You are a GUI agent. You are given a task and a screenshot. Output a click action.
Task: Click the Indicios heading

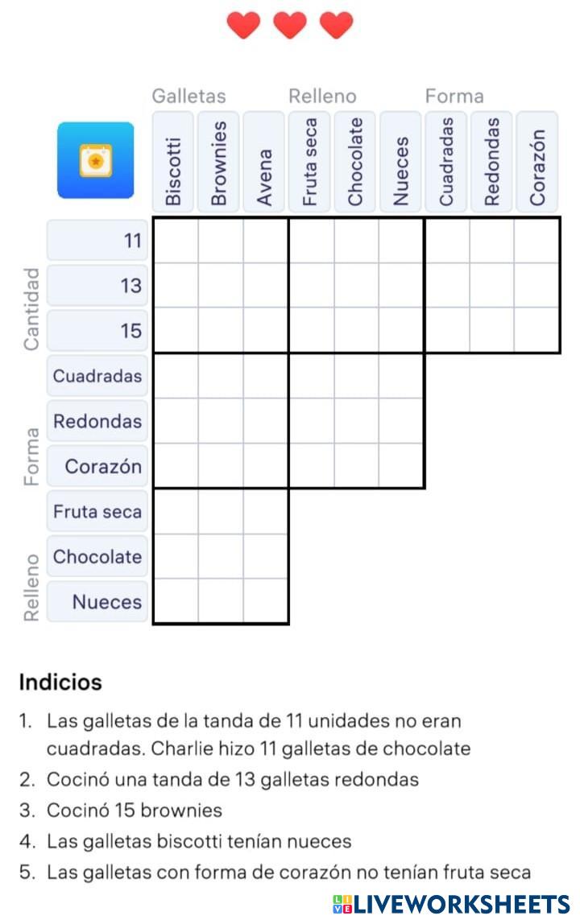point(60,683)
